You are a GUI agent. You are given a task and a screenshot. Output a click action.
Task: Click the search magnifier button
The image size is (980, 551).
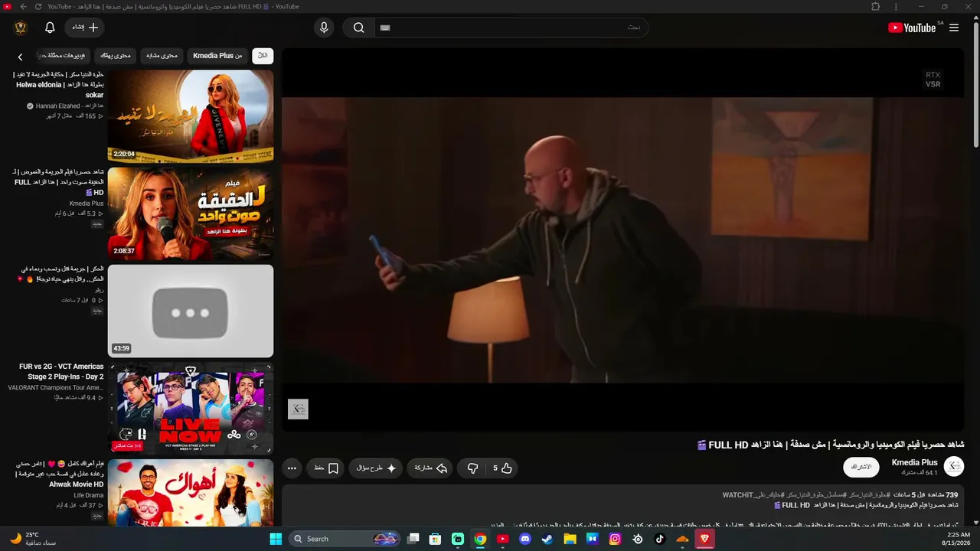(358, 28)
